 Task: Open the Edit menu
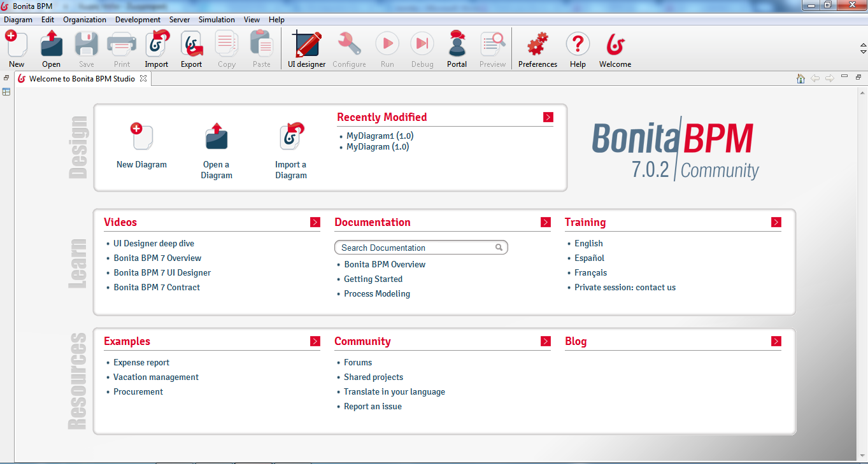pos(48,20)
